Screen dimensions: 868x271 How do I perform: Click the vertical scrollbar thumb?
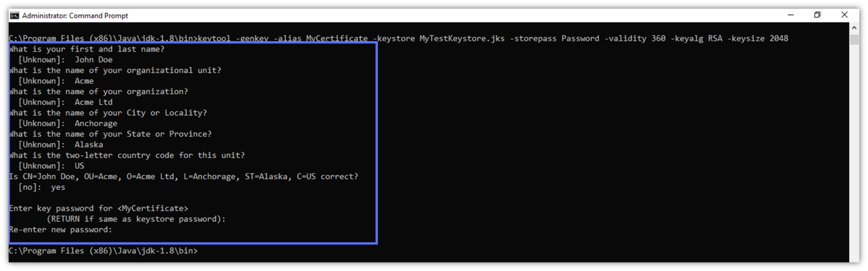[x=854, y=40]
